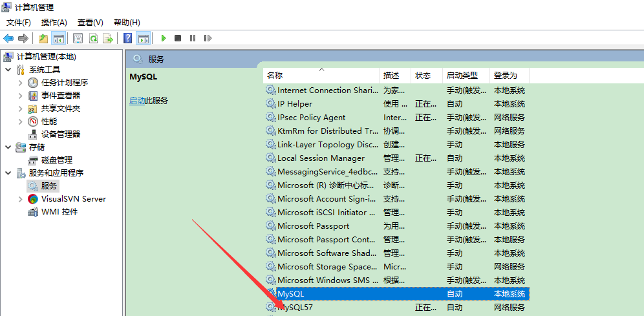Click the 启动 link to start service

pos(137,101)
